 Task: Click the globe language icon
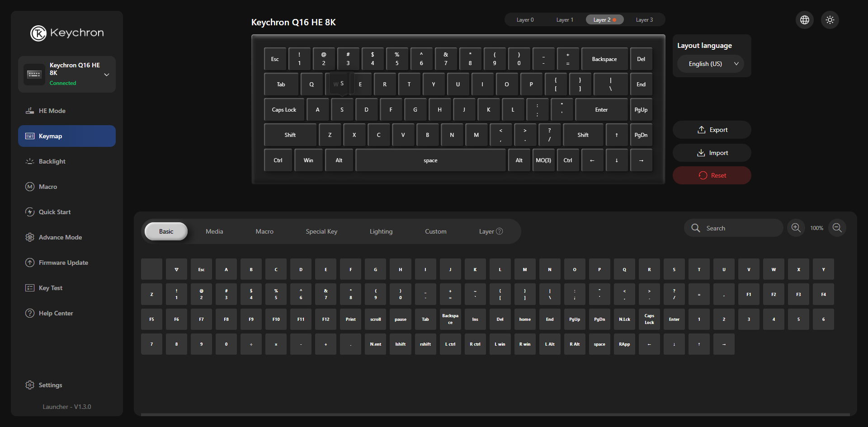point(805,20)
